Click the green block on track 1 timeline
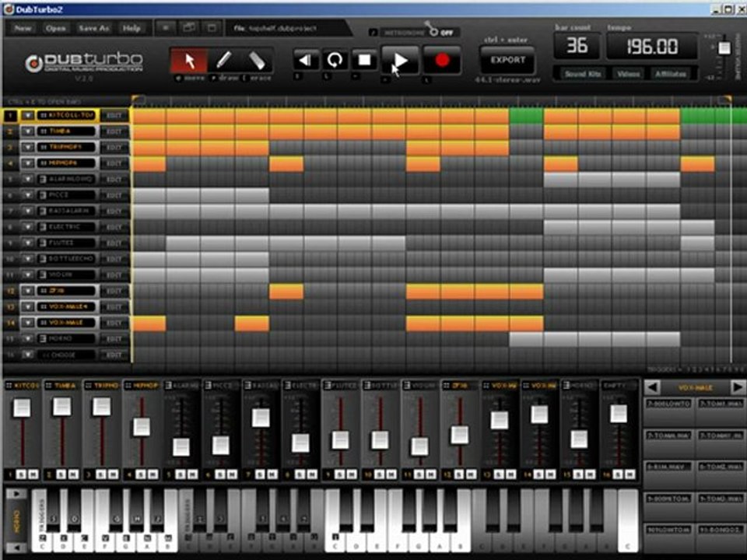747x560 pixels. pos(526,116)
